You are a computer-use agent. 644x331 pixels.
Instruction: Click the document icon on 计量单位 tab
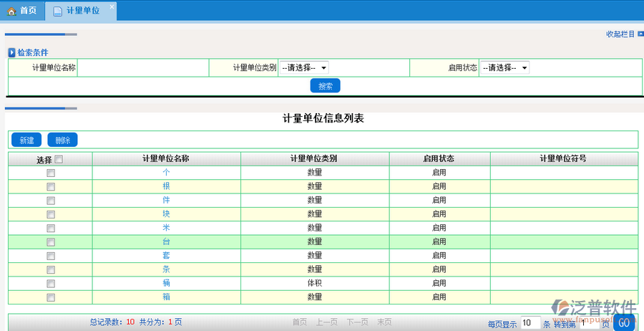point(57,11)
